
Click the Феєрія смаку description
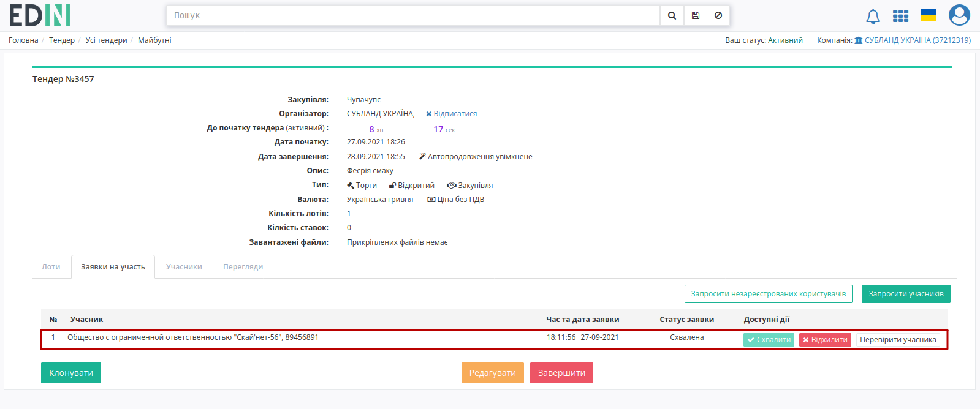(370, 171)
